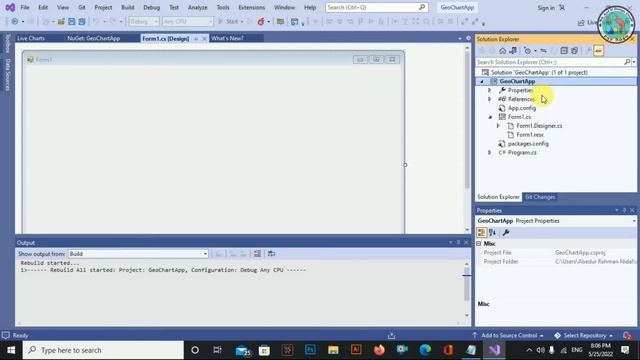Select App.config in Solution Explorer
This screenshot has height=360, width=640.
[522, 108]
